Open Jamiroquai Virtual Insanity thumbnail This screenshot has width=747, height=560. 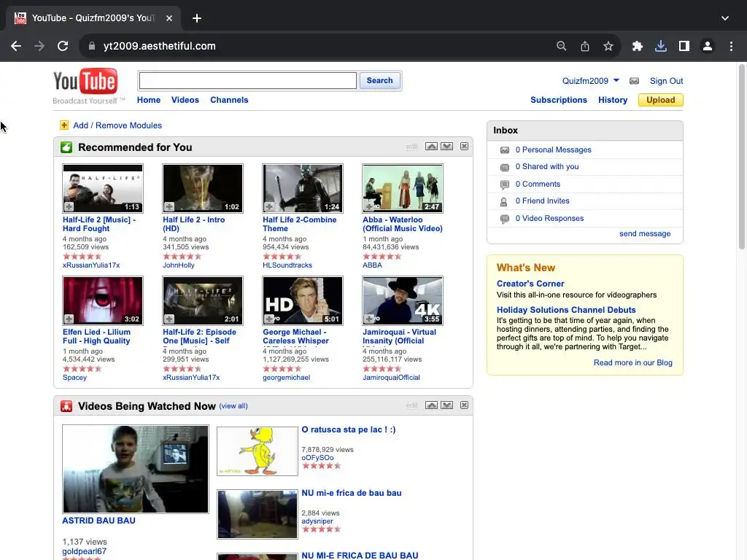tap(403, 300)
